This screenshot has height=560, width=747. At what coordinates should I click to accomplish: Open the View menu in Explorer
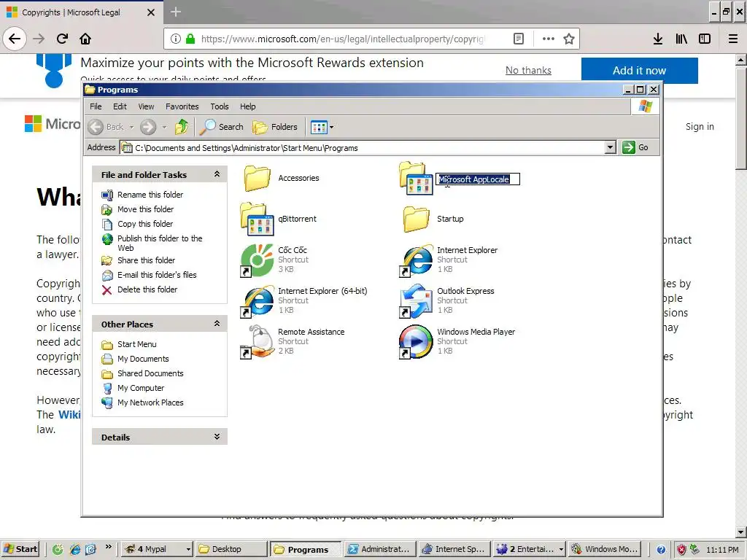pos(146,106)
